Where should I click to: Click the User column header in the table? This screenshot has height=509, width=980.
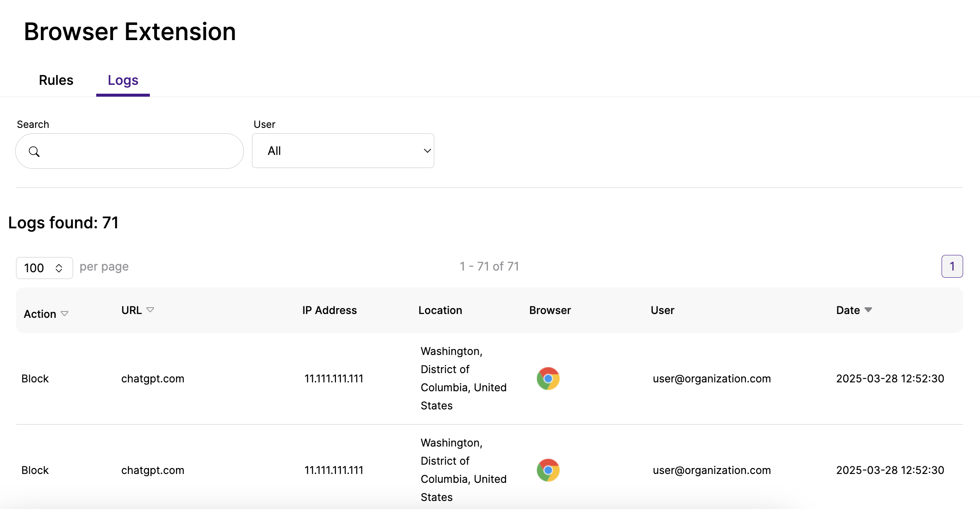coord(662,310)
